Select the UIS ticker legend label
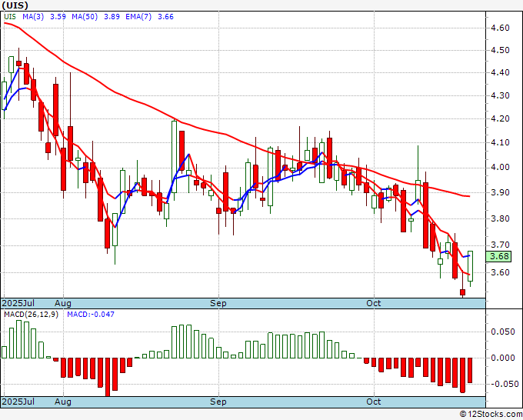This screenshot has height=420, width=523. (10, 17)
